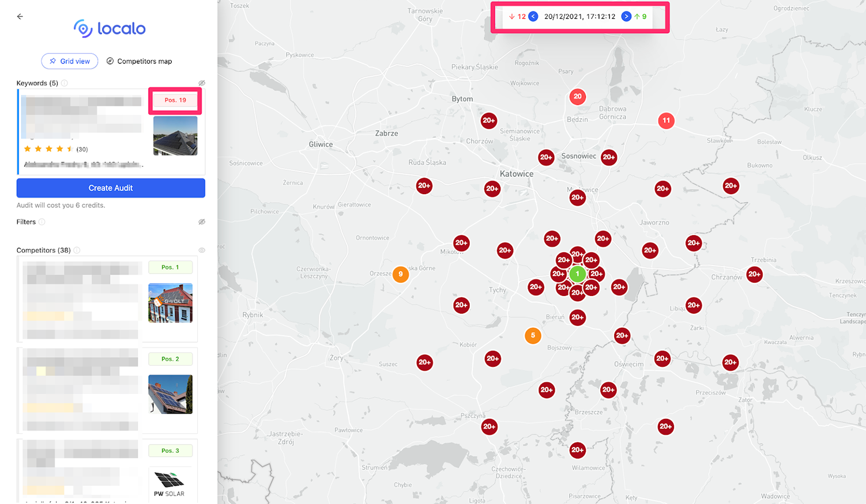Open the Pos. 1 competitor thumbnail
Screen dimensions: 866x504
point(170,302)
